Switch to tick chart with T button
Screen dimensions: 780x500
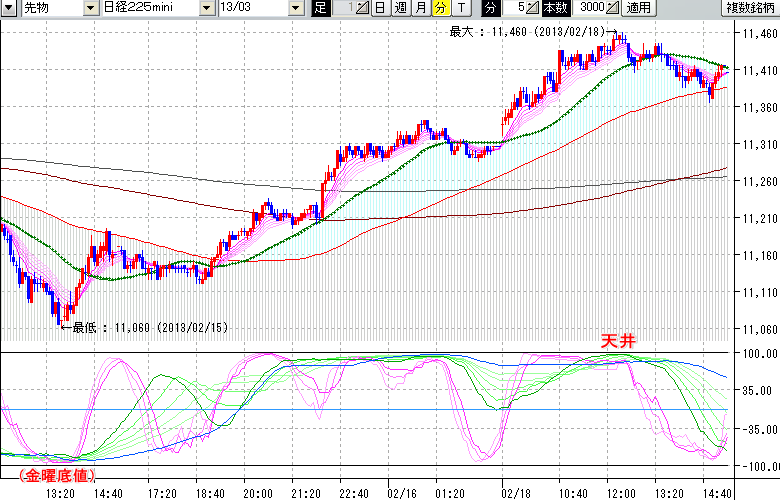pos(460,8)
